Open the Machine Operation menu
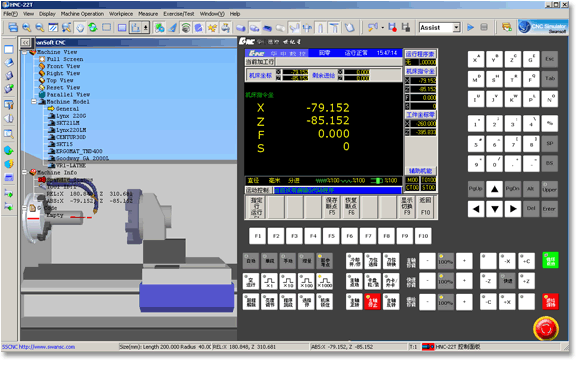Screen dimensions: 583x365 [82, 14]
